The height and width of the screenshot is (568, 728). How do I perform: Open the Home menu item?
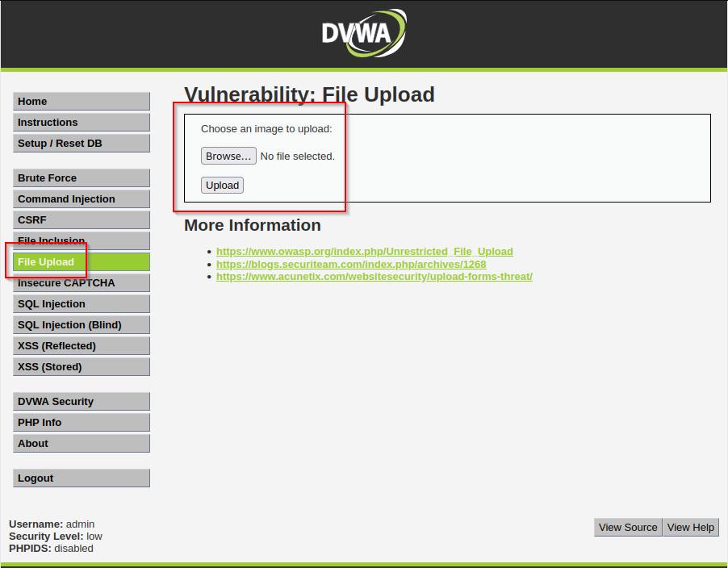click(x=82, y=101)
